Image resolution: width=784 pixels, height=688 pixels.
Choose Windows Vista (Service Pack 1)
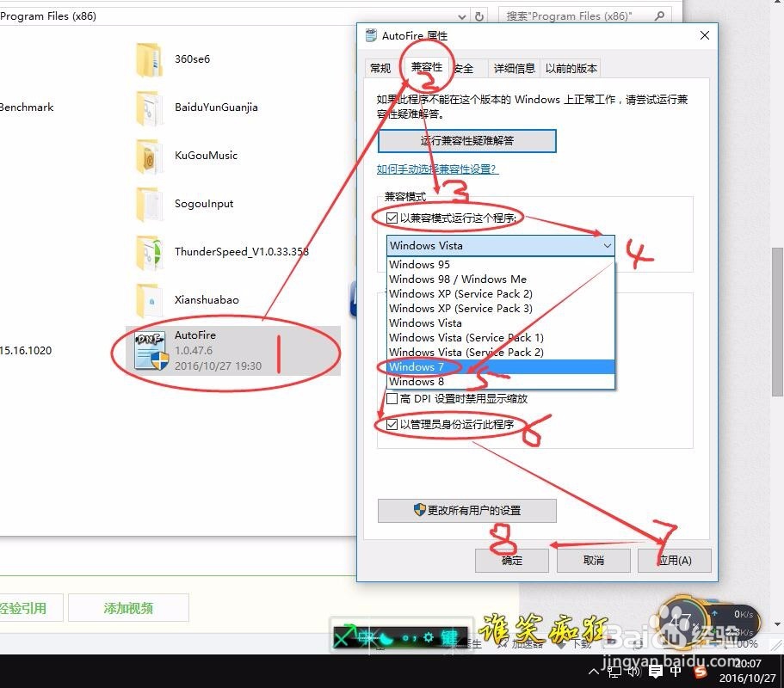pyautogui.click(x=501, y=338)
